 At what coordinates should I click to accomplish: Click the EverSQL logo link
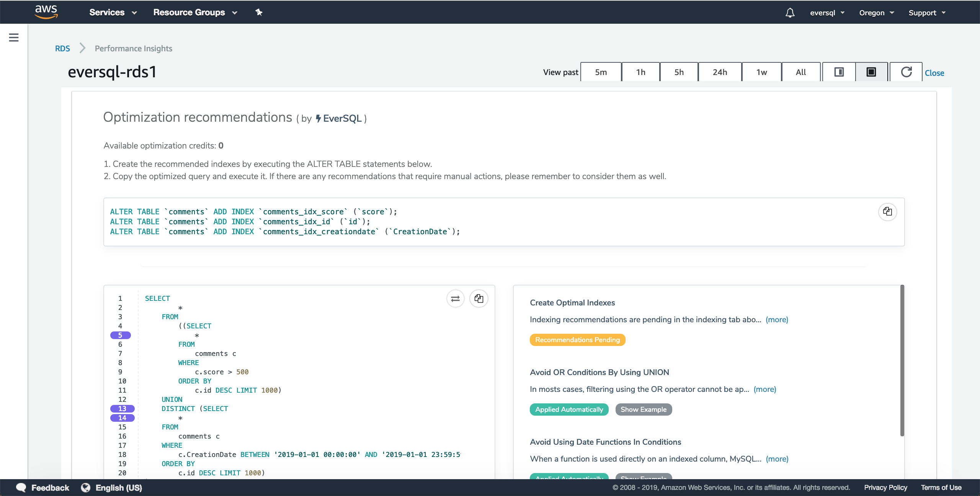(338, 118)
